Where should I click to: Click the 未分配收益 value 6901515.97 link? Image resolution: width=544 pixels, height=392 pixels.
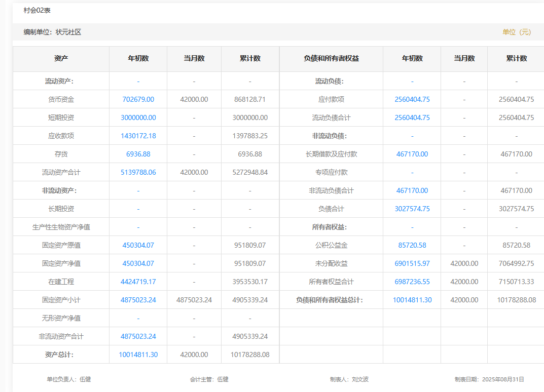pyautogui.click(x=412, y=263)
